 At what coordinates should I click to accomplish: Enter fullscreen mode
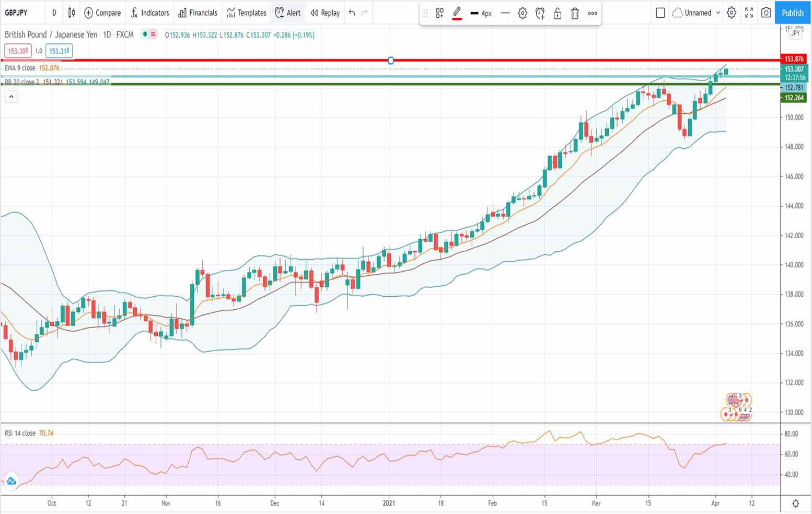click(749, 13)
